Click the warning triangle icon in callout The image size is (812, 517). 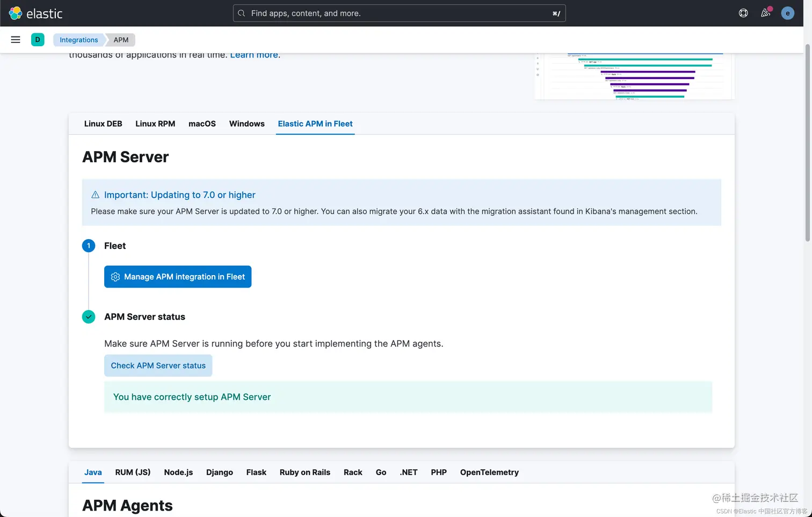(95, 195)
